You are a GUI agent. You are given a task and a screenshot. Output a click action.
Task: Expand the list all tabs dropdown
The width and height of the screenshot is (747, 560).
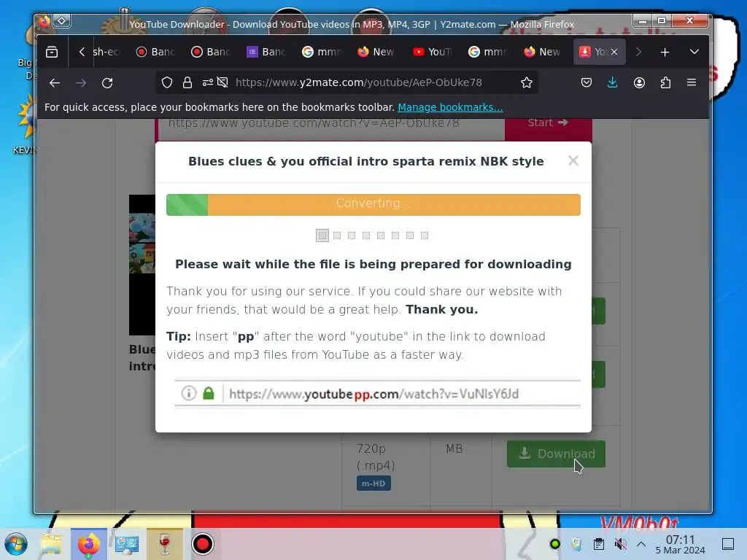(x=694, y=52)
